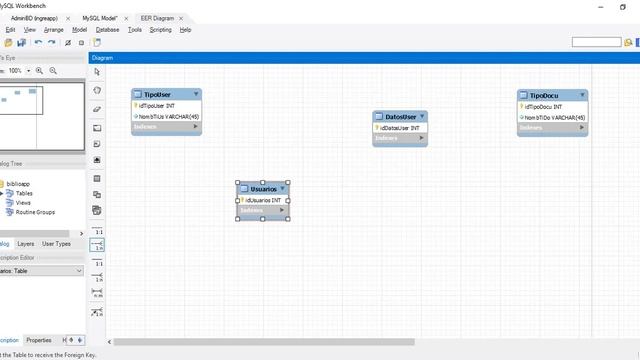Image resolution: width=640 pixels, height=360 pixels.
Task: Expand Indexes section of TipoUser table
Action: click(196, 127)
